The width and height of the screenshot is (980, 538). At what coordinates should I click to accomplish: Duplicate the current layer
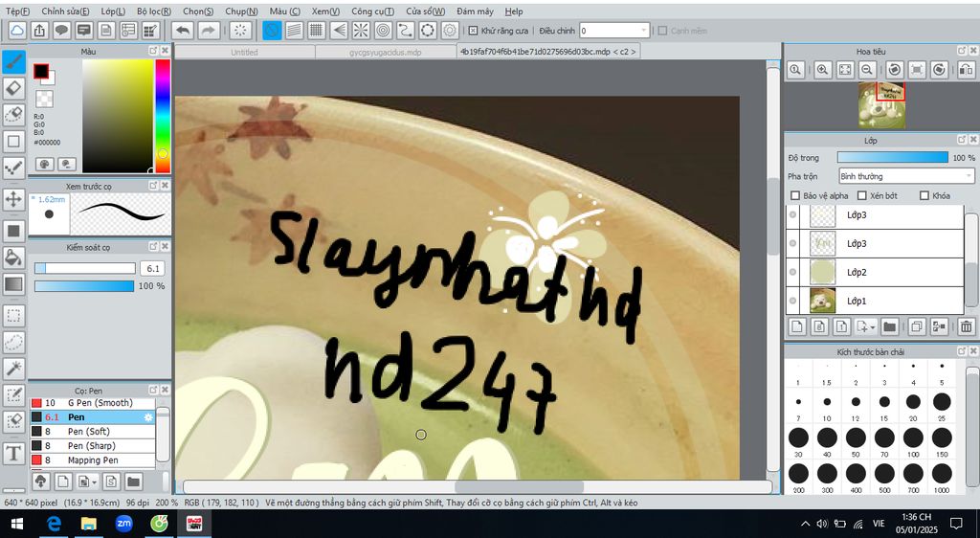pyautogui.click(x=916, y=326)
